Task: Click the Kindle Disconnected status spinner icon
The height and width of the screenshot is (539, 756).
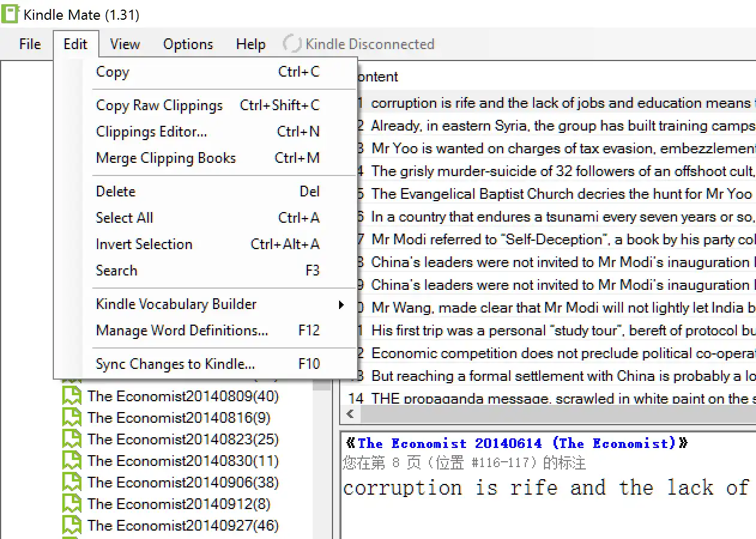Action: 292,44
